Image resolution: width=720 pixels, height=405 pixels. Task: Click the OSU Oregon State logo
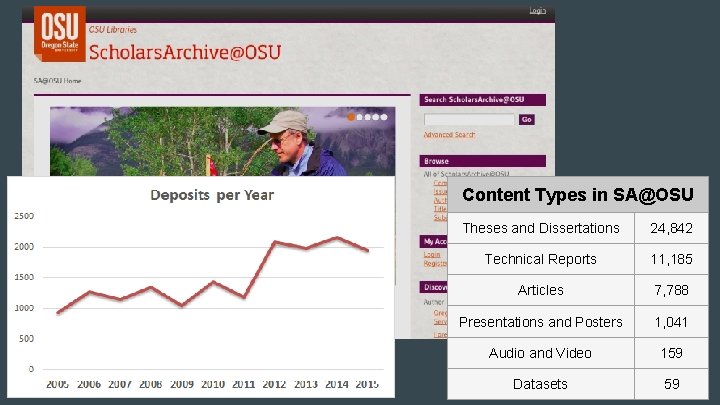click(60, 34)
